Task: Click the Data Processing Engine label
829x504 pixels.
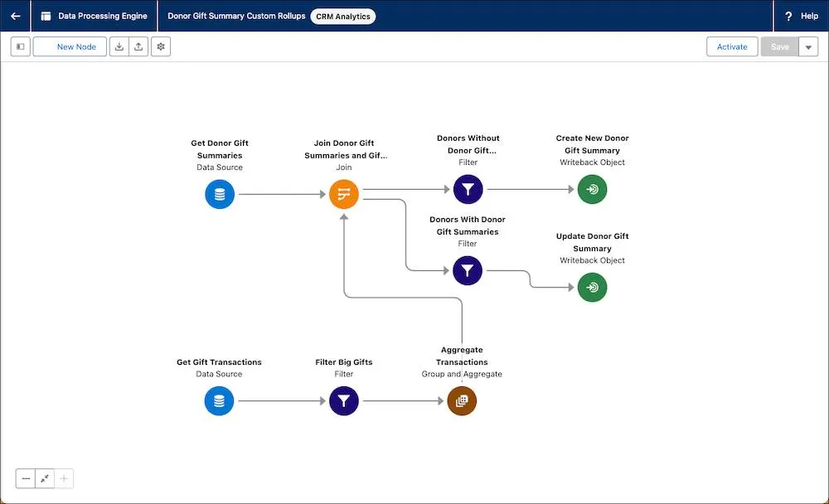Action: click(x=103, y=16)
